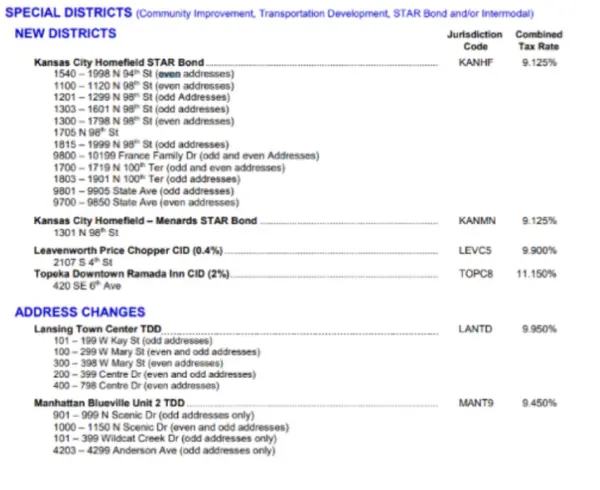Click the Combined Tax Rate column header
This screenshot has width=600, height=490.
pyautogui.click(x=539, y=40)
